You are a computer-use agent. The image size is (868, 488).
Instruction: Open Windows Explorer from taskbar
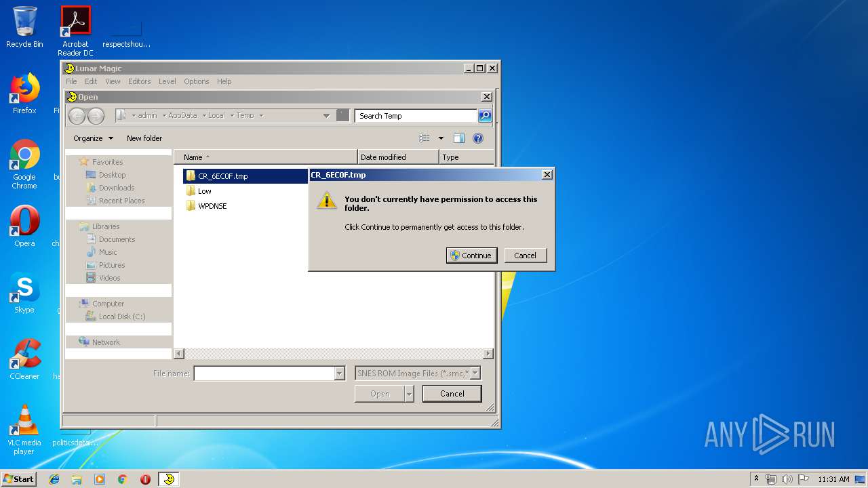[x=77, y=479]
